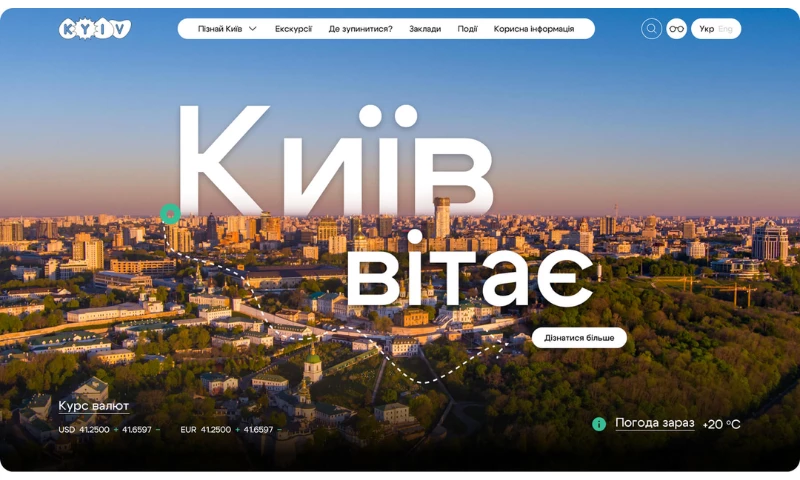This screenshot has height=480, width=800.
Task: Open the Події menu item
Action: 467,29
